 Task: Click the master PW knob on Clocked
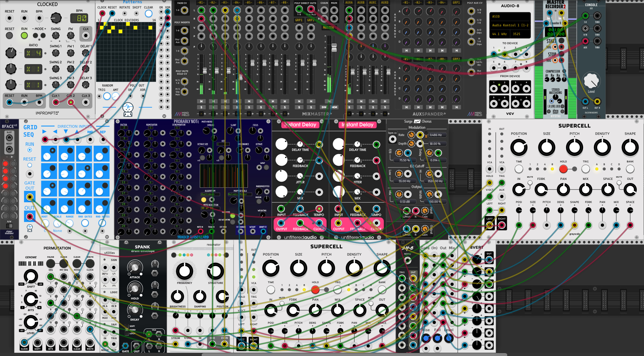pos(71,36)
